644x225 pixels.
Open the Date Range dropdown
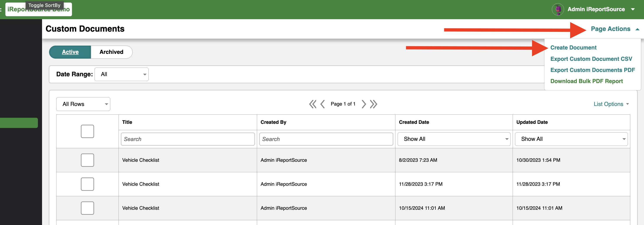click(122, 74)
